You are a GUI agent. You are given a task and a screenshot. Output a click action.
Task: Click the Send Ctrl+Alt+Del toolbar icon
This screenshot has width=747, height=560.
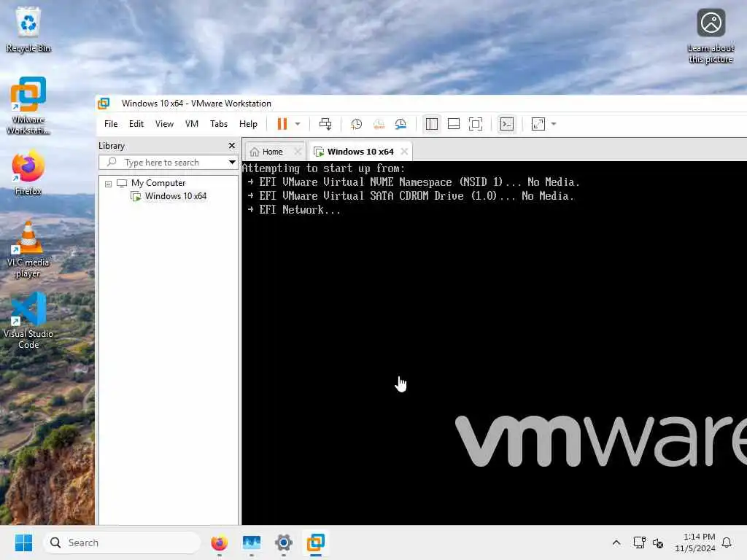pos(325,124)
